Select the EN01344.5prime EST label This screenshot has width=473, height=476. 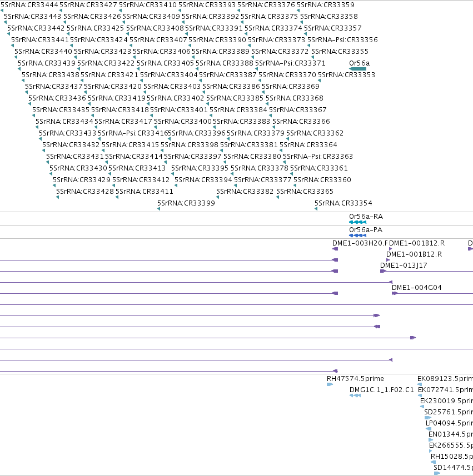[451, 434]
